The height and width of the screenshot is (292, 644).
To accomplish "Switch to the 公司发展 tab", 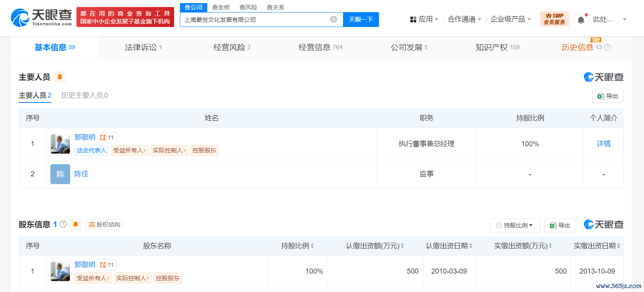I will click(x=409, y=47).
